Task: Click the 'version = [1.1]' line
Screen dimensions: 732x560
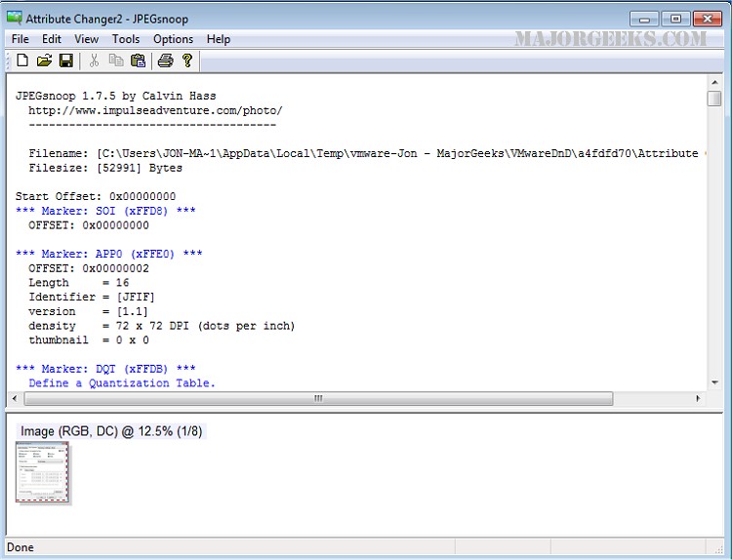Action: pos(88,312)
